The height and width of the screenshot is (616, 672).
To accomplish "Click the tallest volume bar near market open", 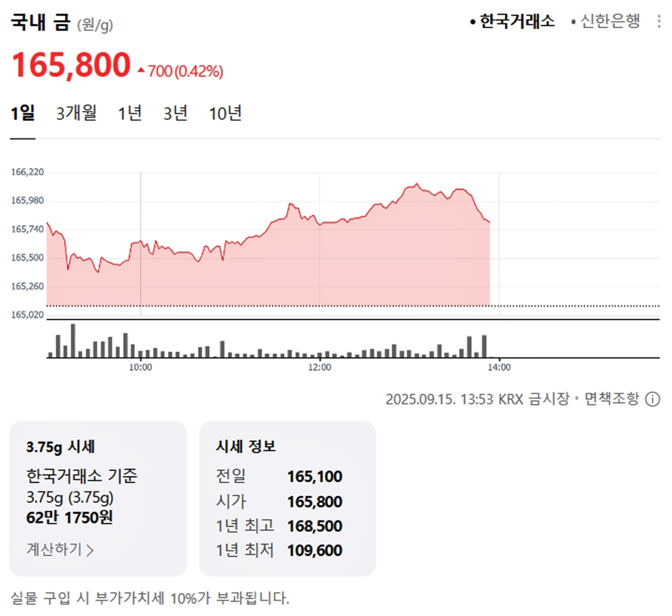I will click(x=73, y=340).
